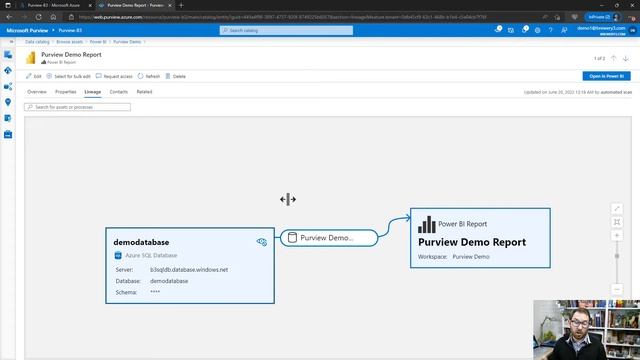Click the Open in Power BI button
640x360 pixels.
606,76
